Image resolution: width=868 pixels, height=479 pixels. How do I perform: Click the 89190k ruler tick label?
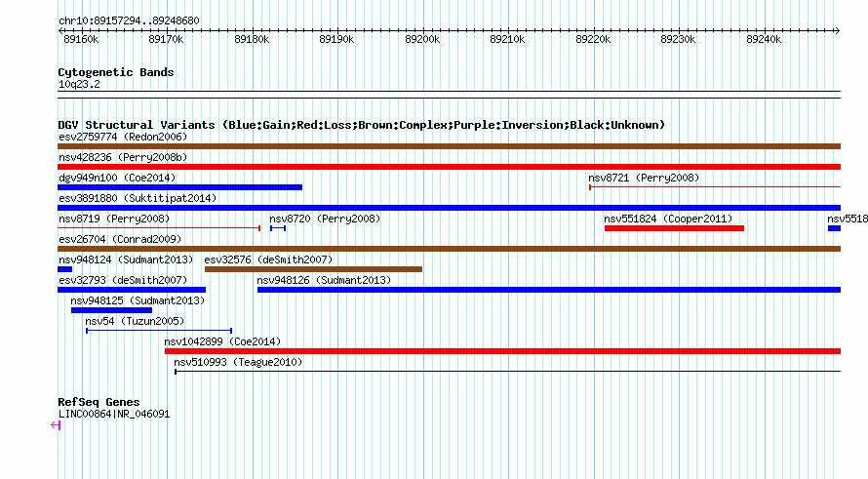point(336,39)
